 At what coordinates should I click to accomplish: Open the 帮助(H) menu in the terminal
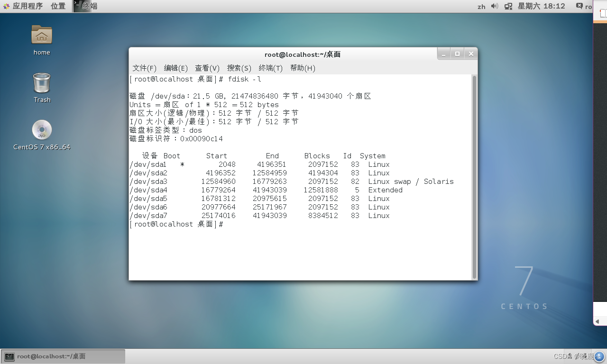click(x=303, y=68)
